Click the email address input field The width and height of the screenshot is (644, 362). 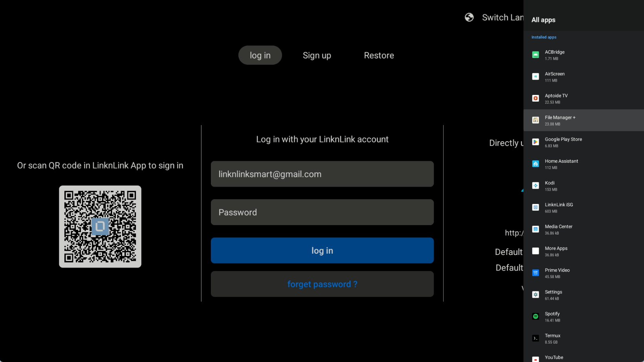coord(322,174)
